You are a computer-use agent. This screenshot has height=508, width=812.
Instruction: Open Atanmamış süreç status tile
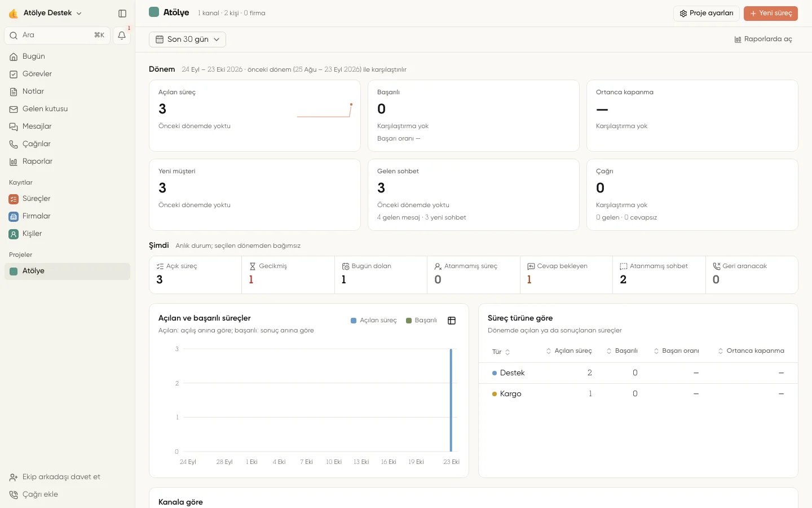[474, 275]
